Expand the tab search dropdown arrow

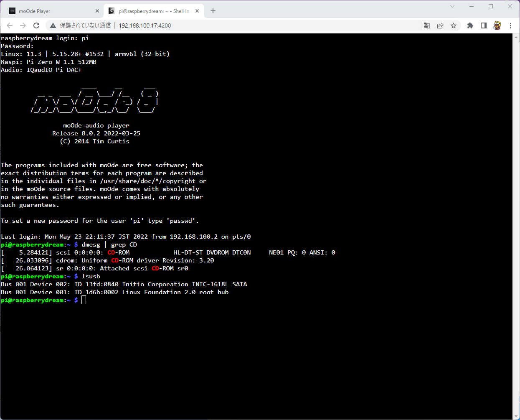[x=452, y=6]
